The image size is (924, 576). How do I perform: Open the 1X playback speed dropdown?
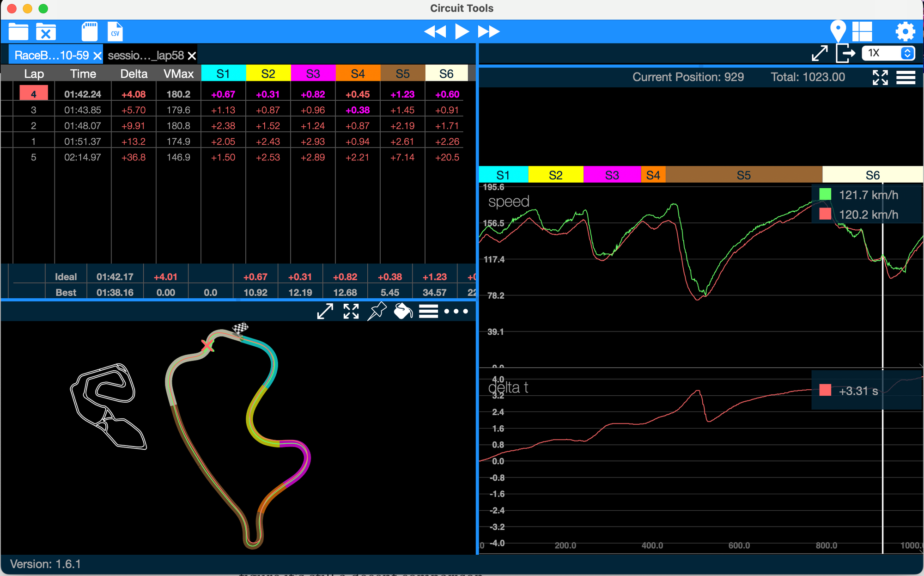888,53
